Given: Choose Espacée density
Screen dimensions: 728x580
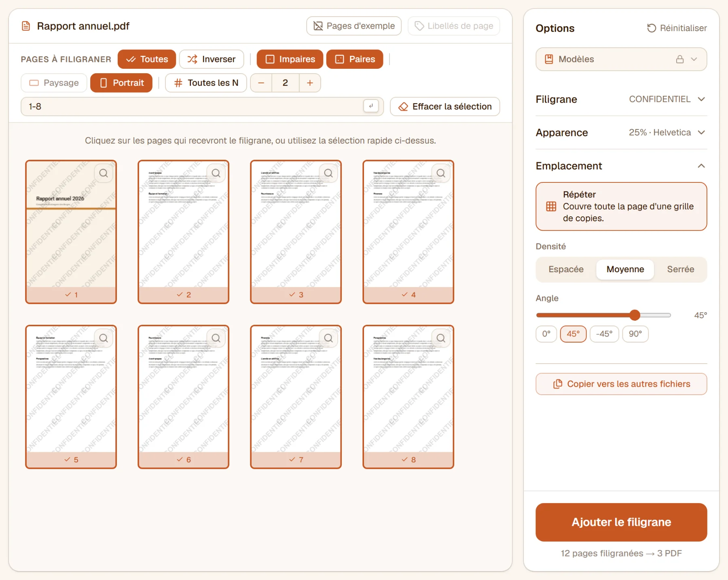Looking at the screenshot, I should point(566,269).
